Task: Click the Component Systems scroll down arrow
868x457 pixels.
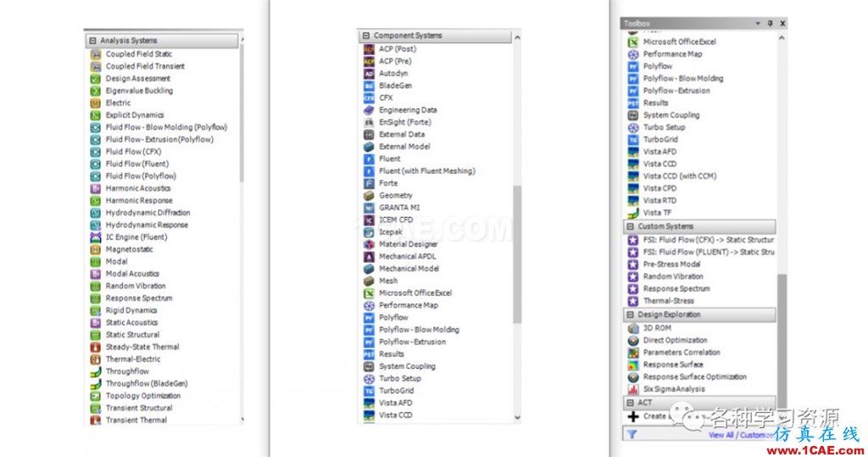Action: (x=518, y=418)
